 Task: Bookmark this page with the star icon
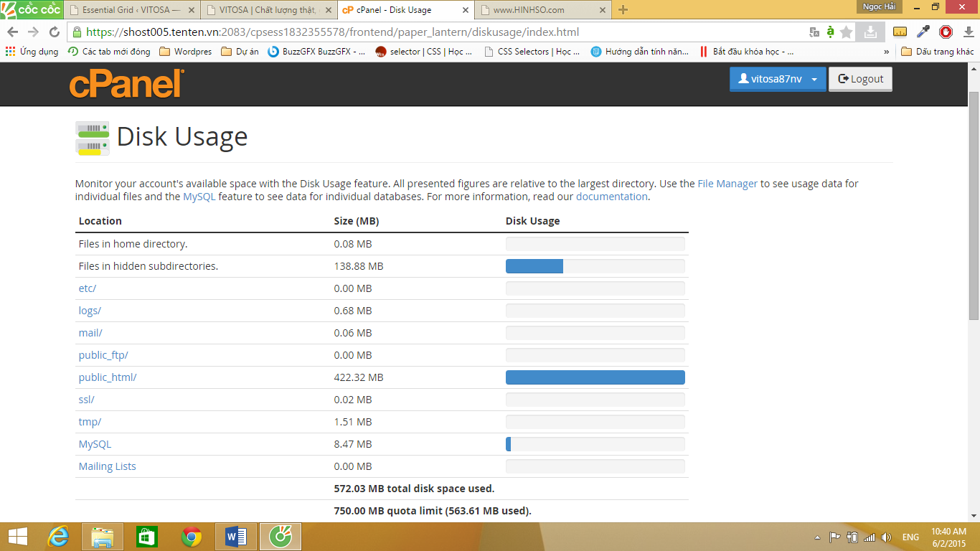pyautogui.click(x=847, y=32)
